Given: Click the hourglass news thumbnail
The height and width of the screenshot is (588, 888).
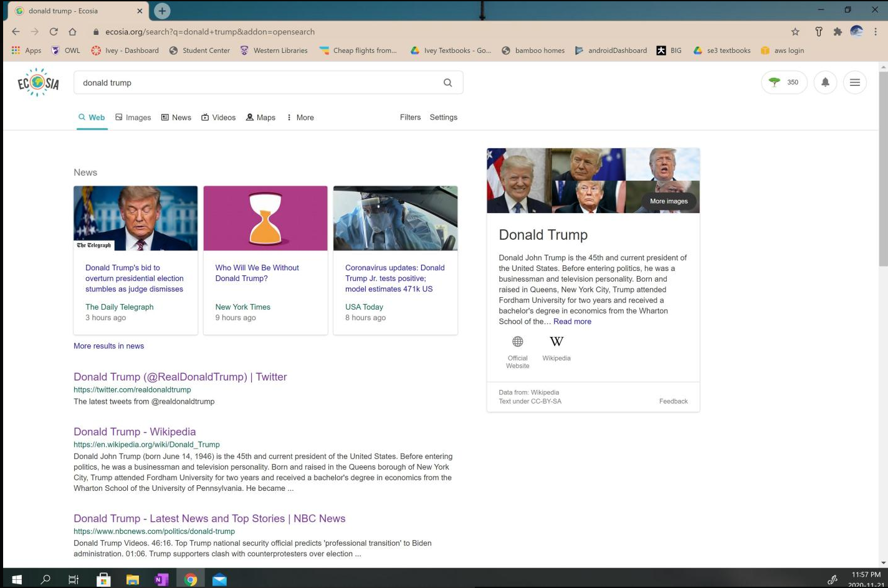Looking at the screenshot, I should pyautogui.click(x=265, y=218).
